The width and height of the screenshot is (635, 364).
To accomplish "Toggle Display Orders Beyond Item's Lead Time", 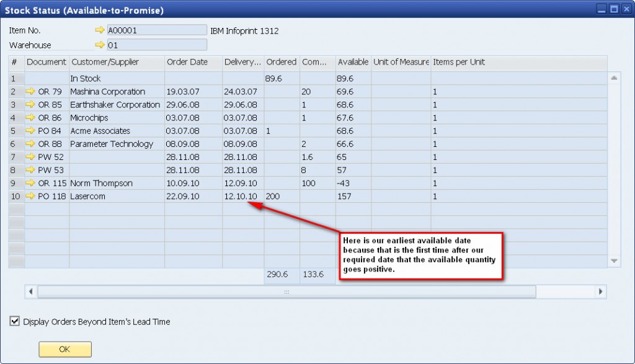I will click(x=15, y=321).
